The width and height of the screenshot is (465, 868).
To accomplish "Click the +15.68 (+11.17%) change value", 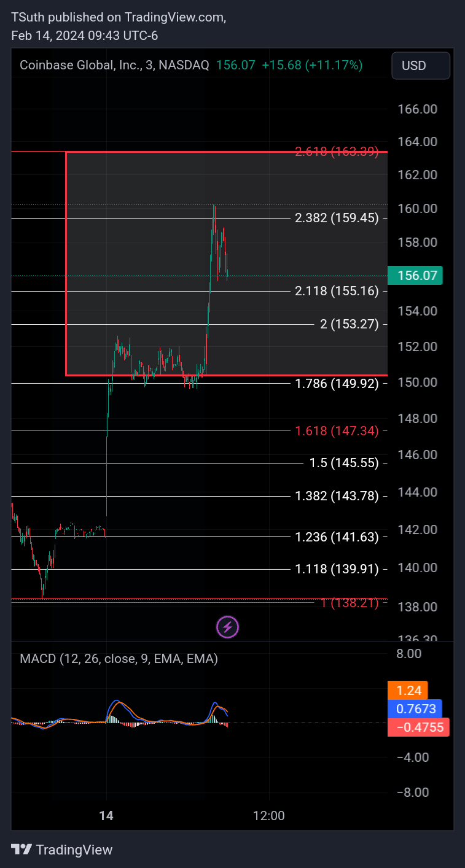I will point(312,65).
